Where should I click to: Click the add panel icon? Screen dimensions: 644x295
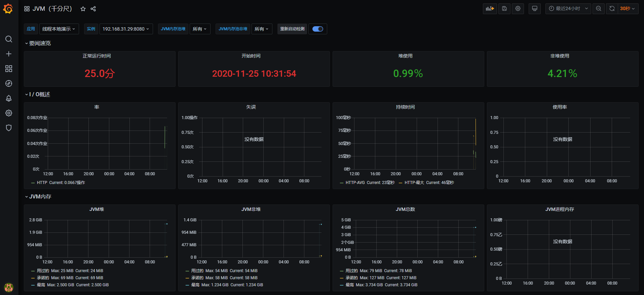click(x=490, y=9)
